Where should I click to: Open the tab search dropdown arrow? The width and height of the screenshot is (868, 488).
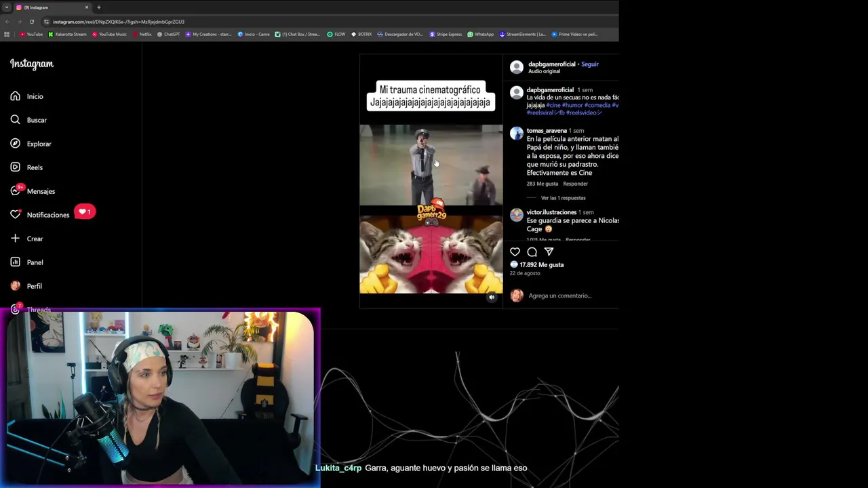click(6, 7)
